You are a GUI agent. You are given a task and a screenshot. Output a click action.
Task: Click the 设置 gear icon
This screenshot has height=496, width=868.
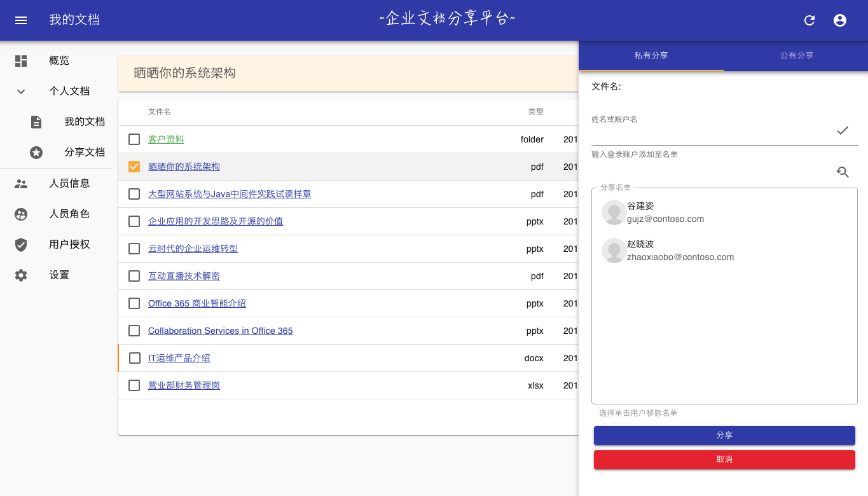pyautogui.click(x=21, y=275)
